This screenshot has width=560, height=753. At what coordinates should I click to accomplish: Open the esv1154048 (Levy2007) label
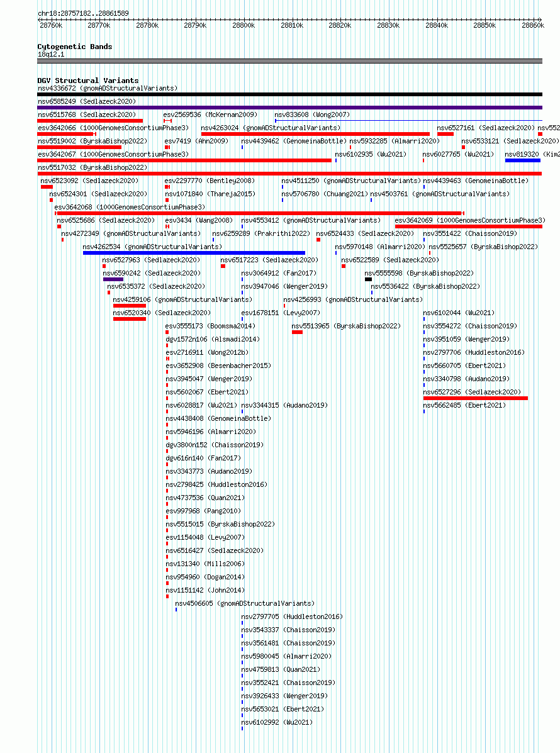pos(205,537)
